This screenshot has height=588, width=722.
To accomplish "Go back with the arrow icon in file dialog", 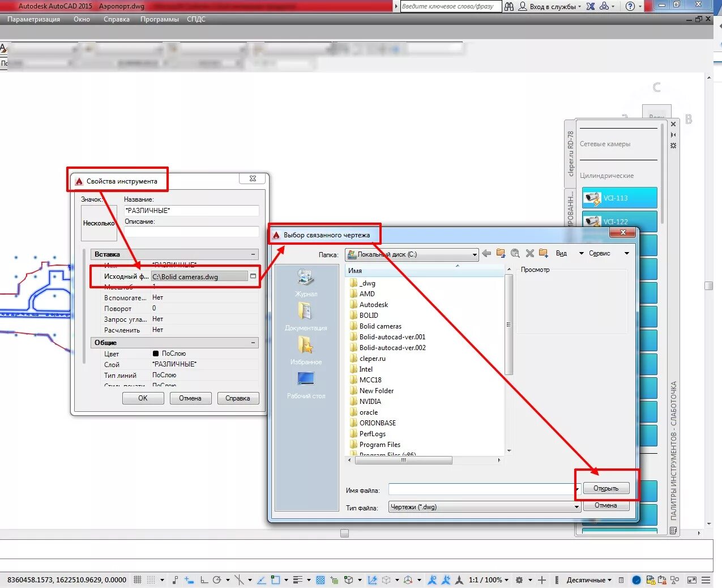I will click(486, 254).
